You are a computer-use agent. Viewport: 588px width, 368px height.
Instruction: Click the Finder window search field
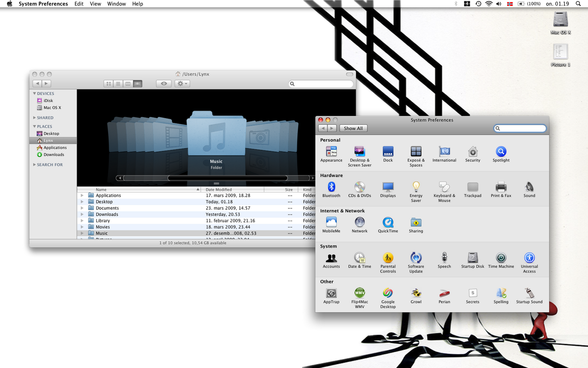pyautogui.click(x=321, y=84)
